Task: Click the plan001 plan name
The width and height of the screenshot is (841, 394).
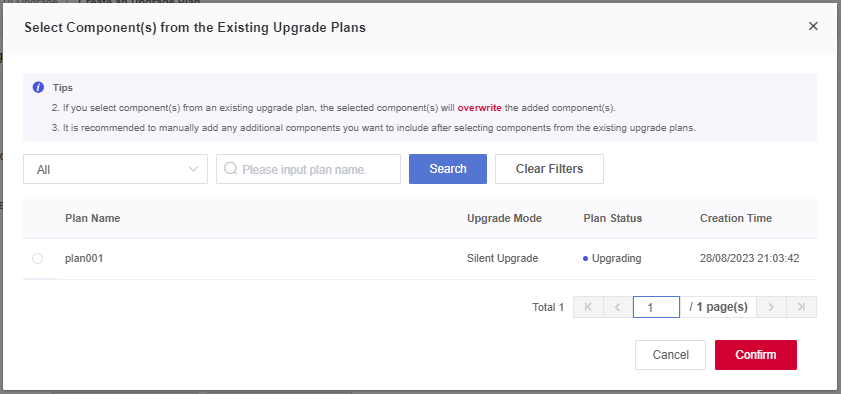Action: (84, 258)
